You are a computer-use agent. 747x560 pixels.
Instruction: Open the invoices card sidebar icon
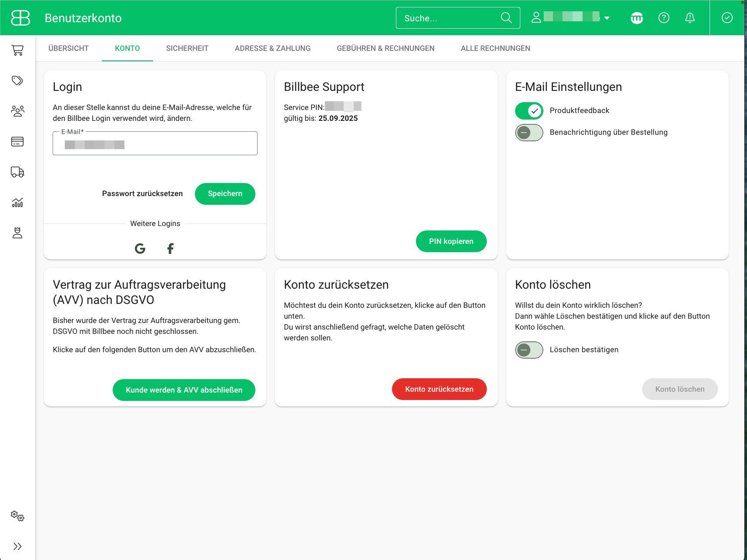point(17,142)
